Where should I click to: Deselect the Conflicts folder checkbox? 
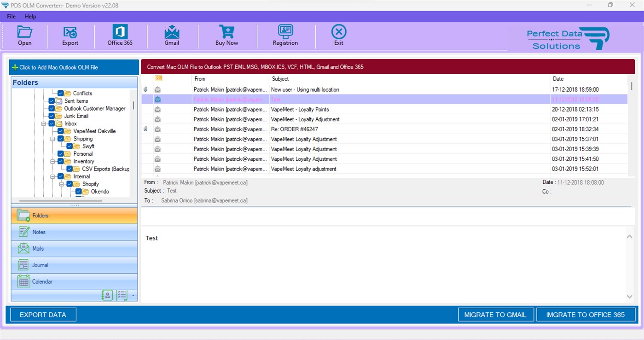[60, 94]
